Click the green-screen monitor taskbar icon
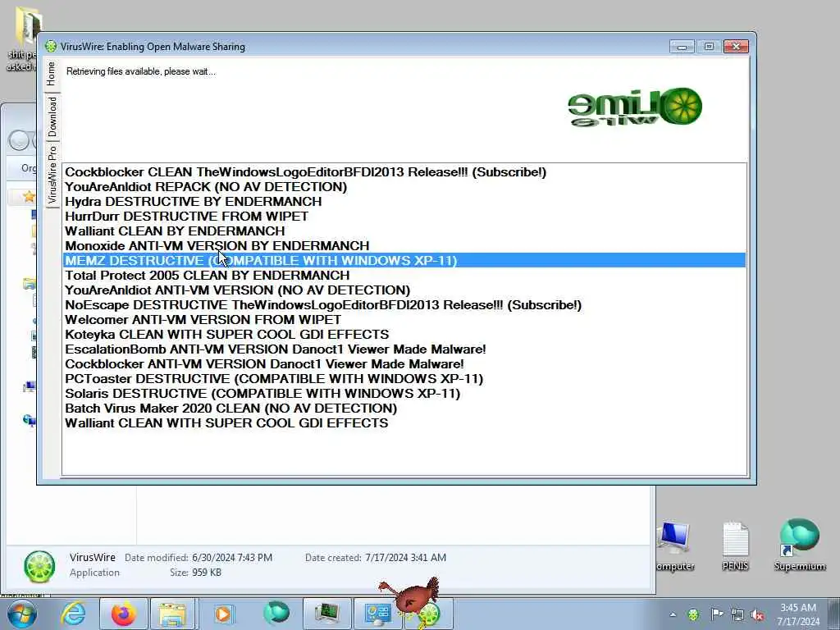 pyautogui.click(x=326, y=614)
